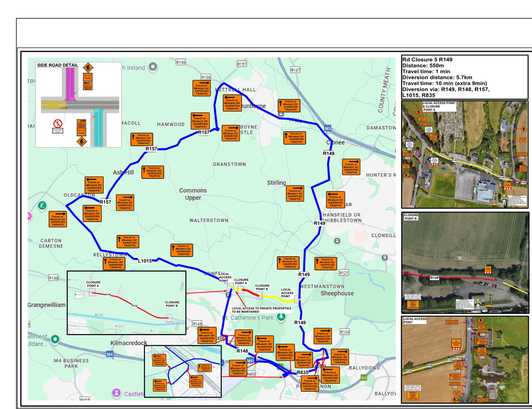Click the R148 shield near Grangewilliam

click(54, 278)
